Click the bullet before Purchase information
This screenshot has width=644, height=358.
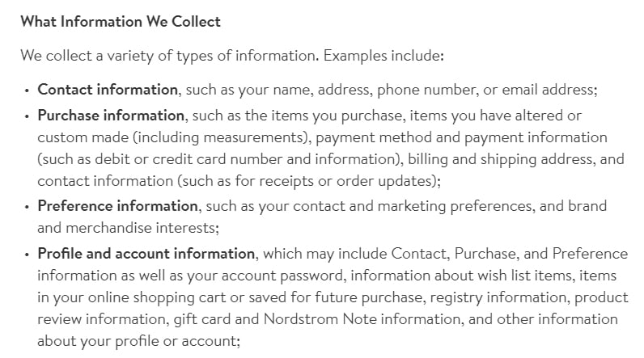point(28,116)
